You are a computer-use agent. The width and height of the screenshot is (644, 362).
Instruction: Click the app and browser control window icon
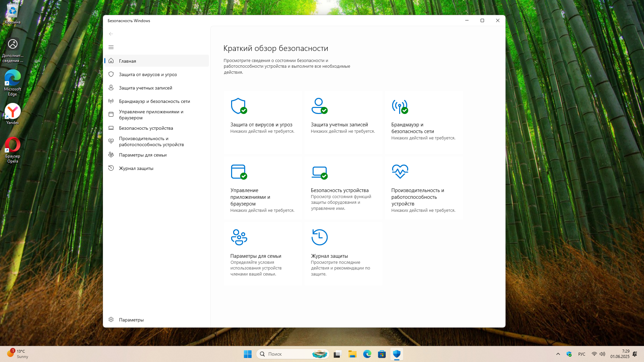[239, 172]
